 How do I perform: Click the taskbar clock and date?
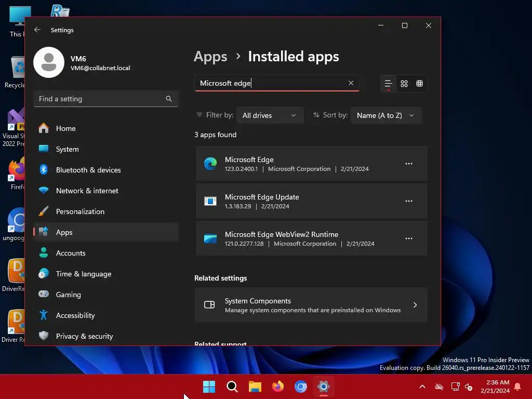(495, 387)
